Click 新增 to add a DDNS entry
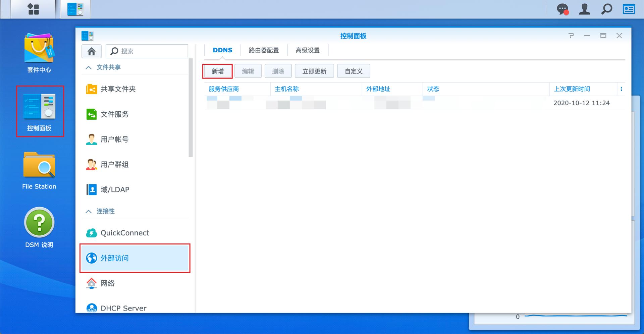 point(217,71)
